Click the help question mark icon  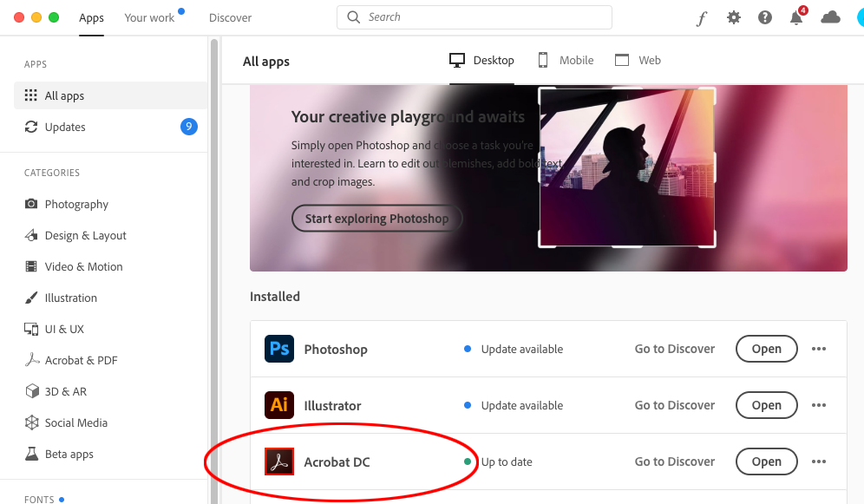tap(765, 17)
